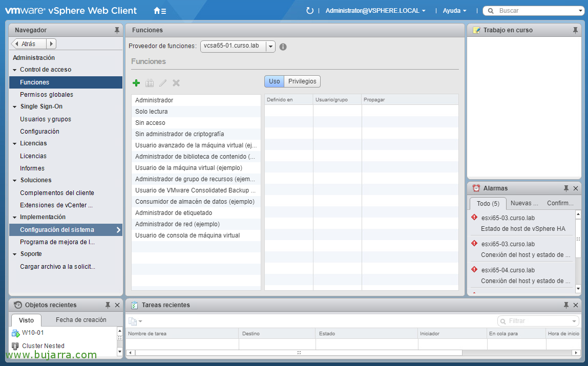
Task: Select Sin administrador de criptografía role
Action: click(196, 134)
